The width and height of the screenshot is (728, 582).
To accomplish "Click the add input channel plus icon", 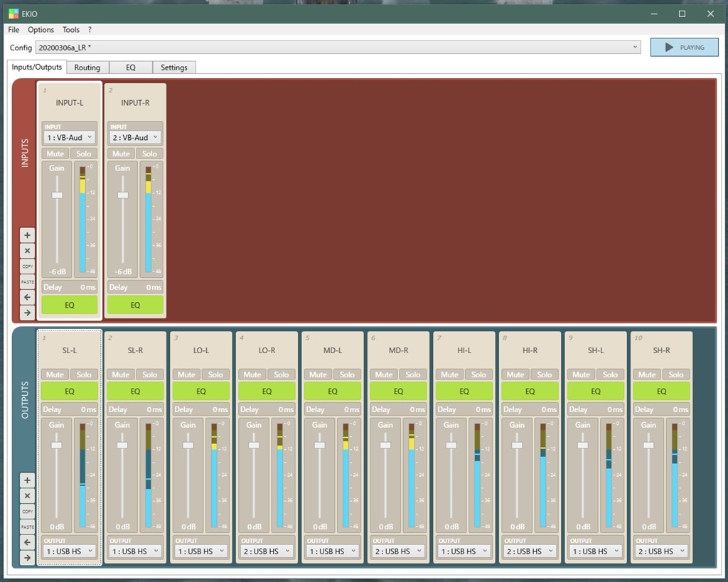I will 27,235.
